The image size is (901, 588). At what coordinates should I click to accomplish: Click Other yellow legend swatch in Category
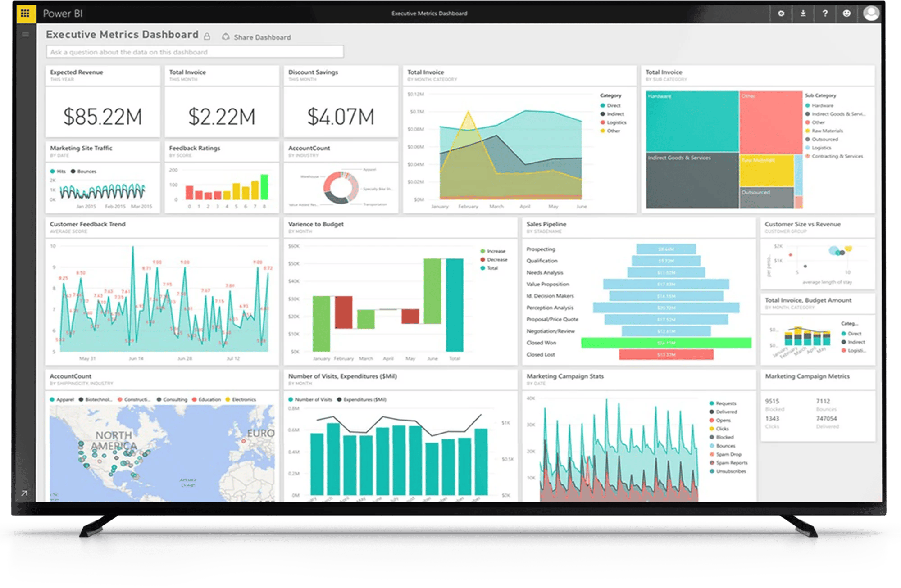click(603, 131)
